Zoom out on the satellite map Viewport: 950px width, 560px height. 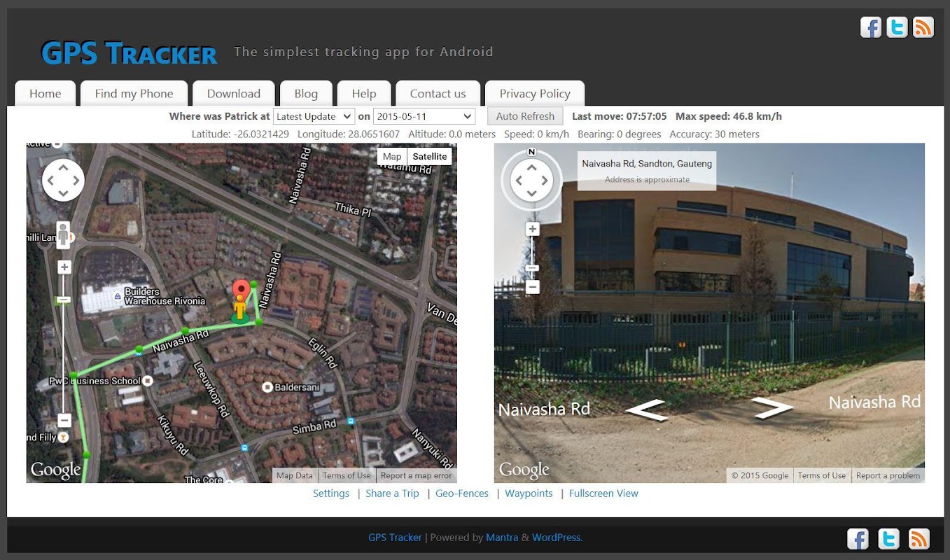click(64, 420)
